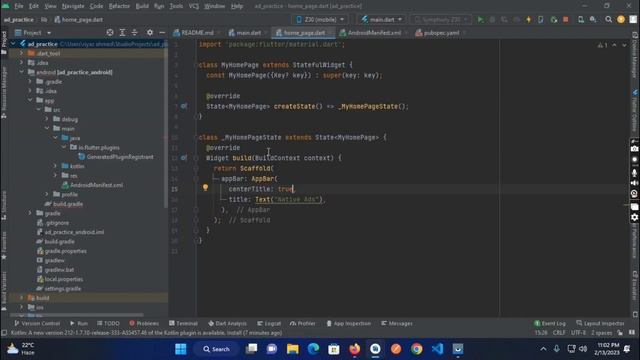
Task: Expand the .dart_tool folder
Action: pos(22,53)
